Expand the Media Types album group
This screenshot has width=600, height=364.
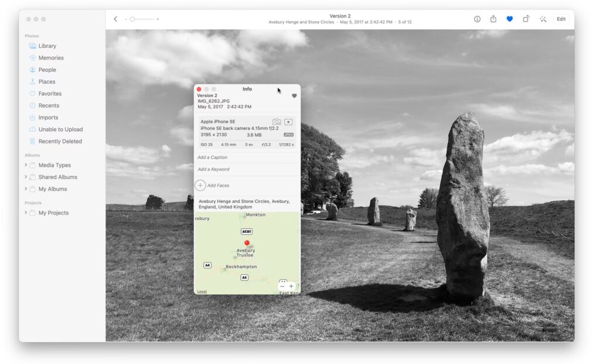tap(26, 165)
